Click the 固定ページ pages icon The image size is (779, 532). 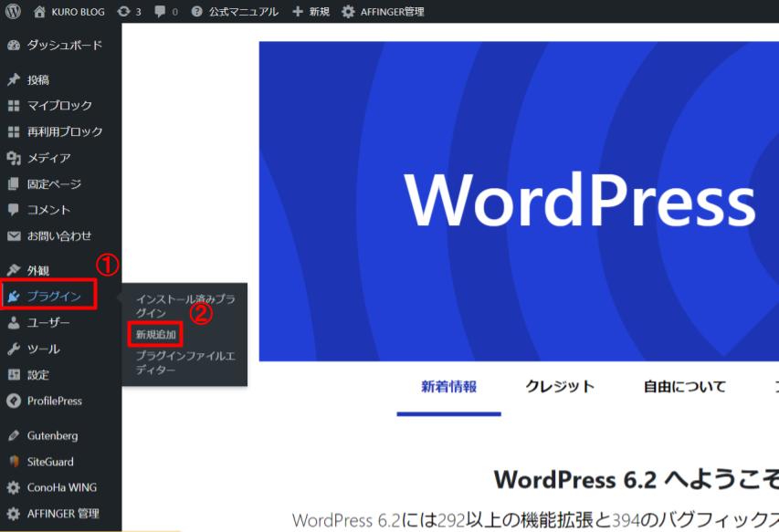tap(14, 184)
